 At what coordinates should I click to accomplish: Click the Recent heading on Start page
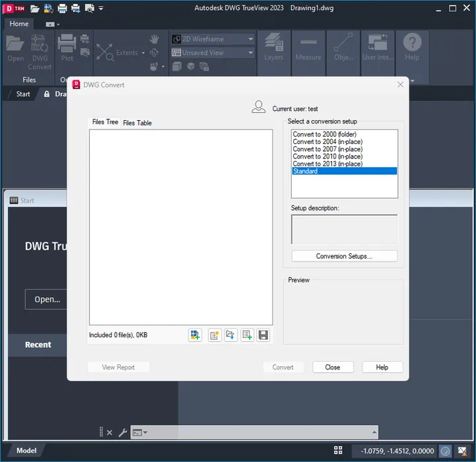pyautogui.click(x=38, y=345)
